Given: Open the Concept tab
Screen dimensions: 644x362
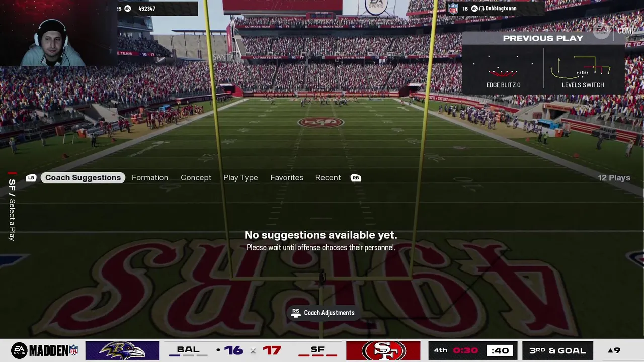Looking at the screenshot, I should pos(196,178).
